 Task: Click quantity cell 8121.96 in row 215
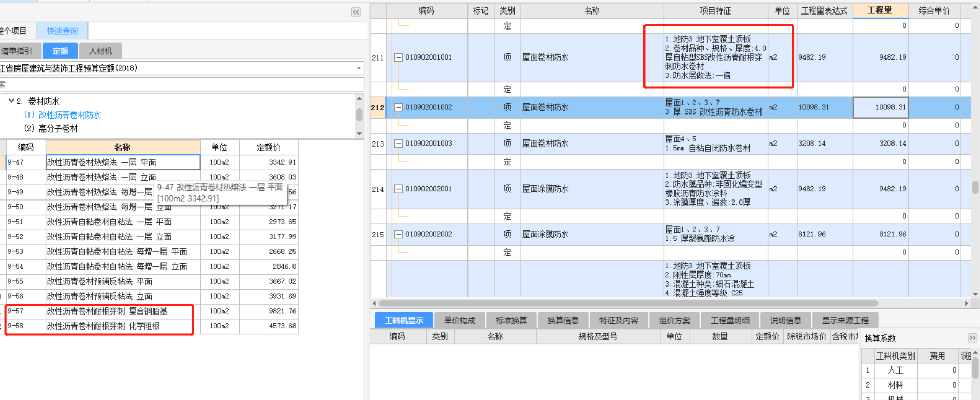click(881, 234)
